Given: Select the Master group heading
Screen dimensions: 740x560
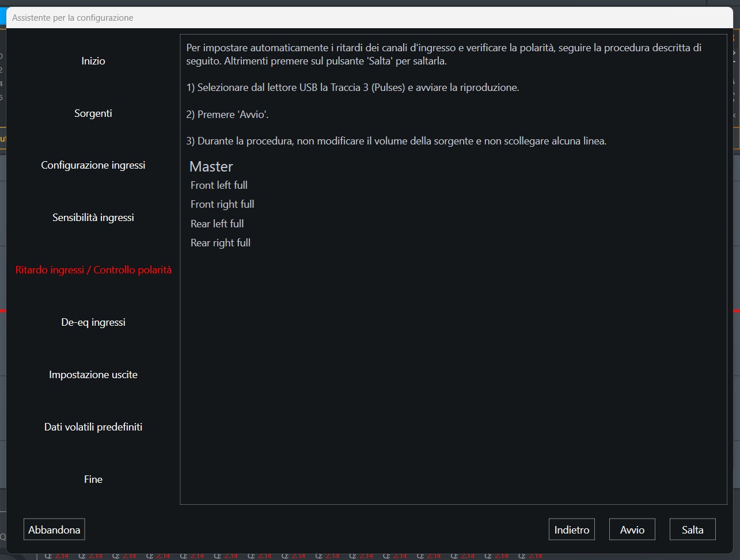Looking at the screenshot, I should [211, 167].
